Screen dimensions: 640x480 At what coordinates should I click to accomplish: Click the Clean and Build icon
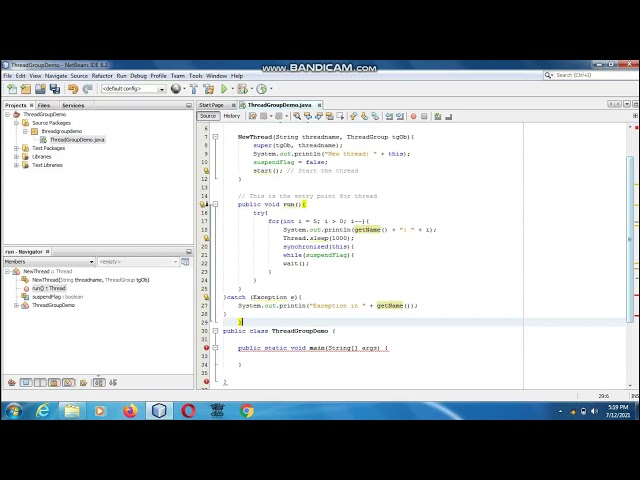[x=209, y=89]
